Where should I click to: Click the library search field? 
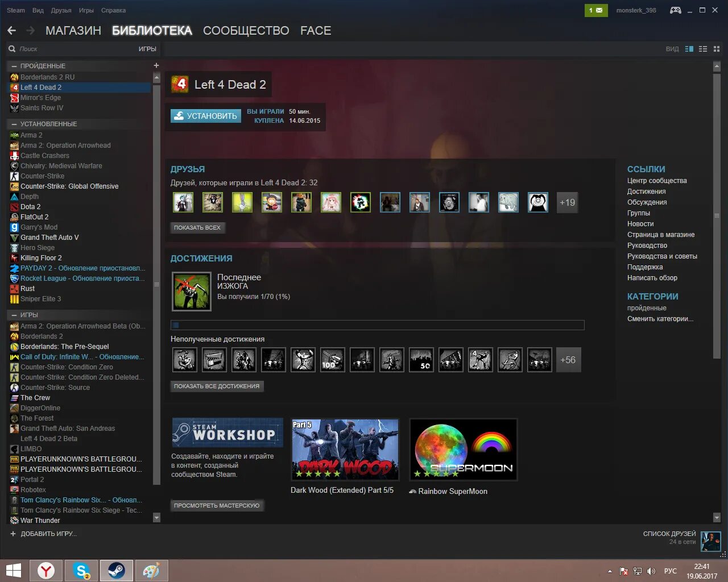[71, 49]
